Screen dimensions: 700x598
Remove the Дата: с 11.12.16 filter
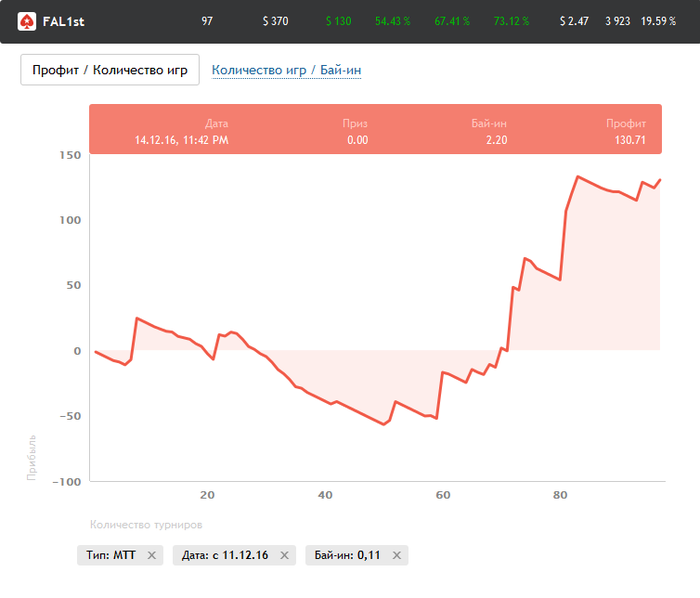coord(284,555)
